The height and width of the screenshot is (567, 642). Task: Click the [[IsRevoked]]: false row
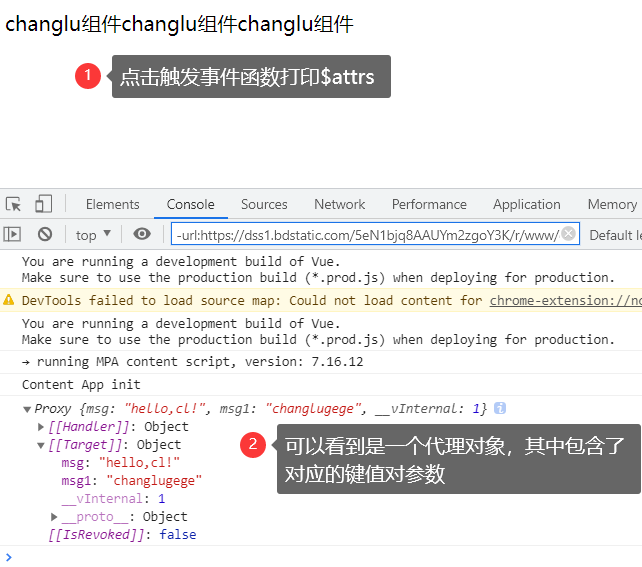point(122,535)
